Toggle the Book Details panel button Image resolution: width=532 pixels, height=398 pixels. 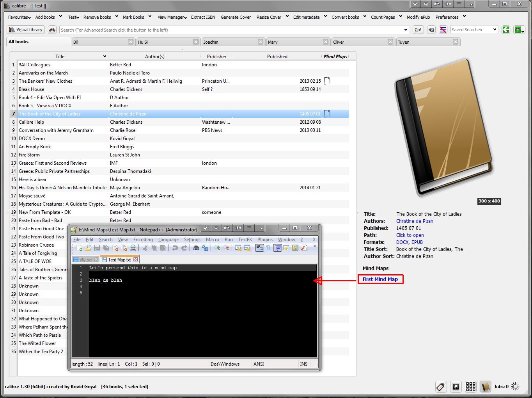click(485, 387)
